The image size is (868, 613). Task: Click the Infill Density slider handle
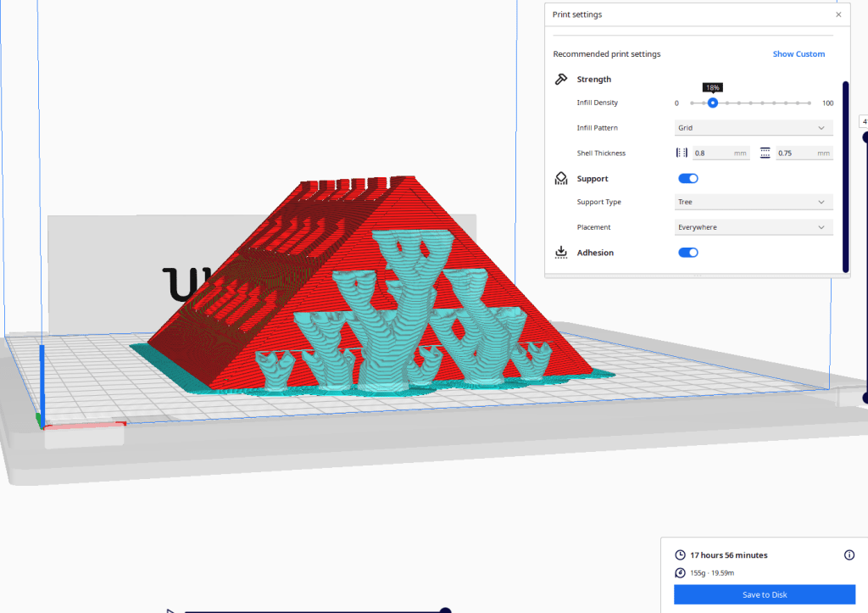713,103
